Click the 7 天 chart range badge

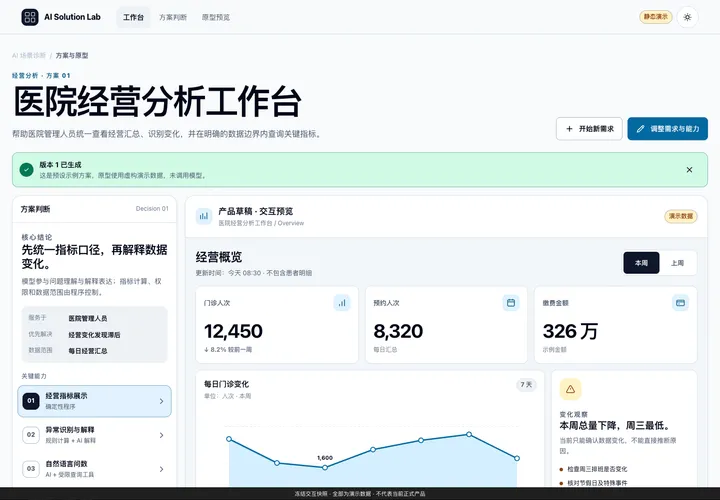coord(526,385)
